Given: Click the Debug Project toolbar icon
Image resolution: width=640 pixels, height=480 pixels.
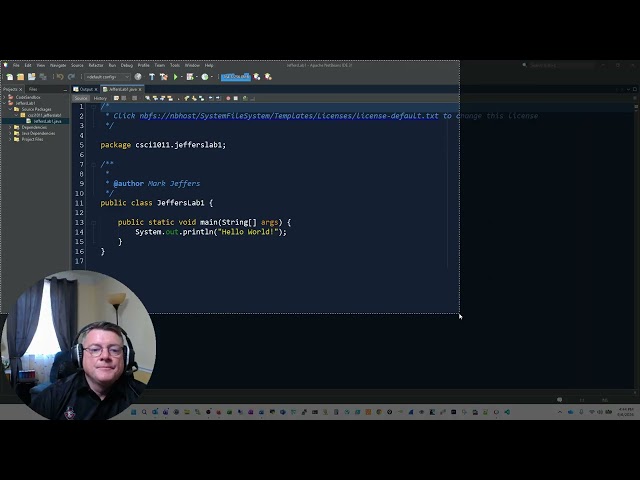Looking at the screenshot, I should coord(190,77).
